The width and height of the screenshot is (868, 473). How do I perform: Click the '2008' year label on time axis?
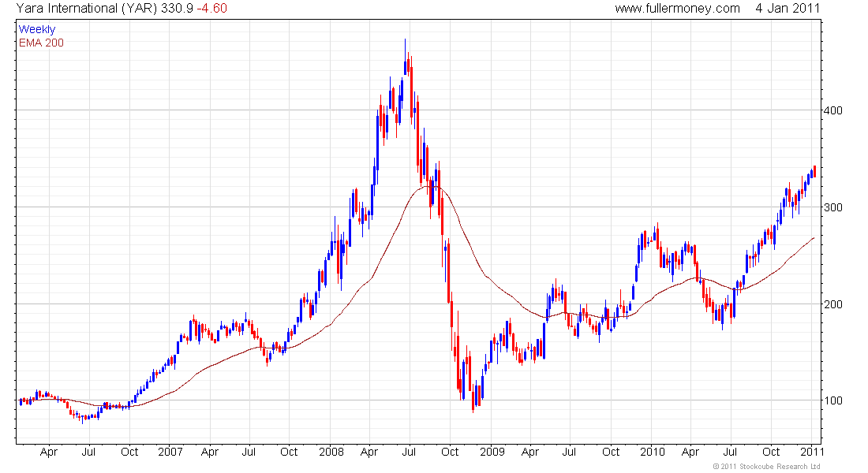pyautogui.click(x=331, y=452)
